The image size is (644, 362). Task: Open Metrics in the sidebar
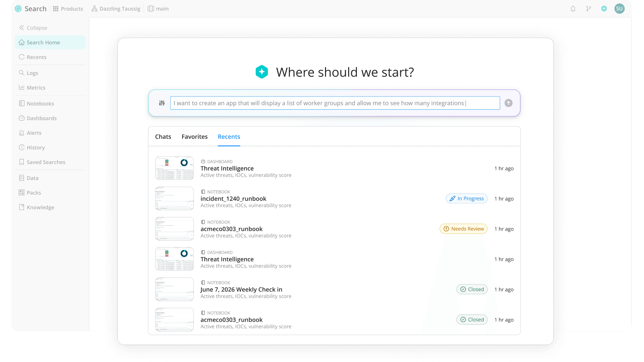[x=50, y=87]
